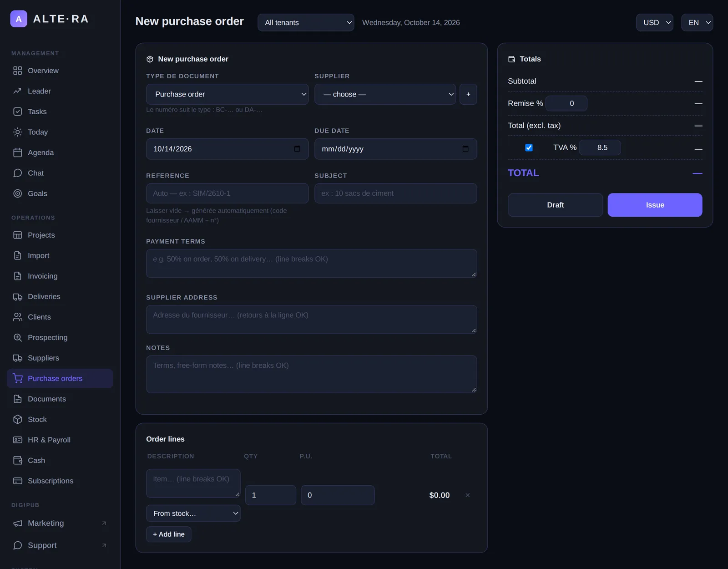Screen dimensions: 728x569
Task: Open the Support external link
Action: [x=60, y=545]
